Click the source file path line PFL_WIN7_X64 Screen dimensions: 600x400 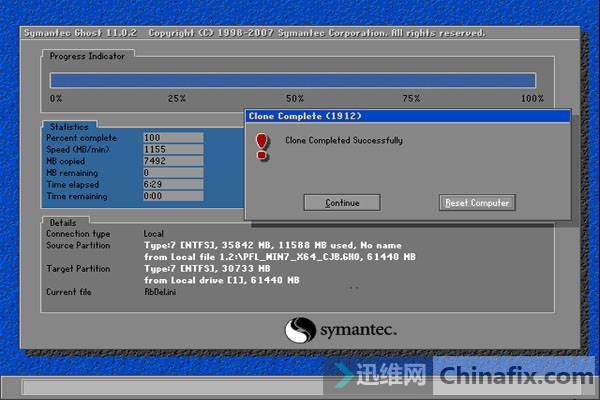280,257
